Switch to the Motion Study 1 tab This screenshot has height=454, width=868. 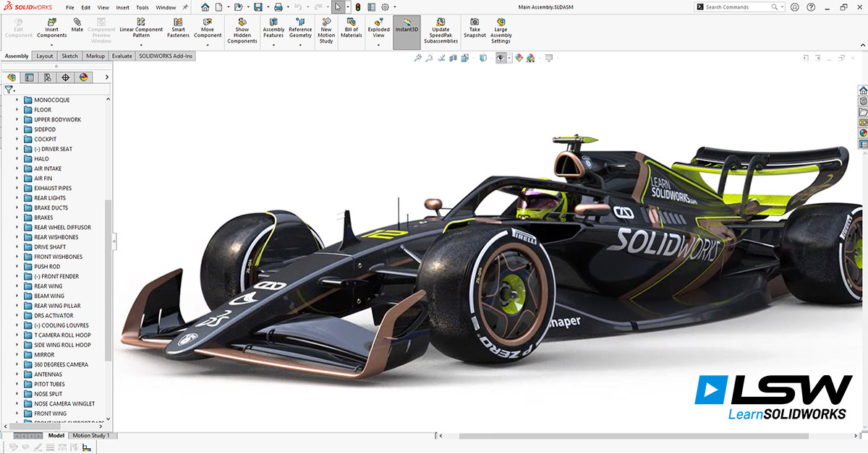point(91,435)
